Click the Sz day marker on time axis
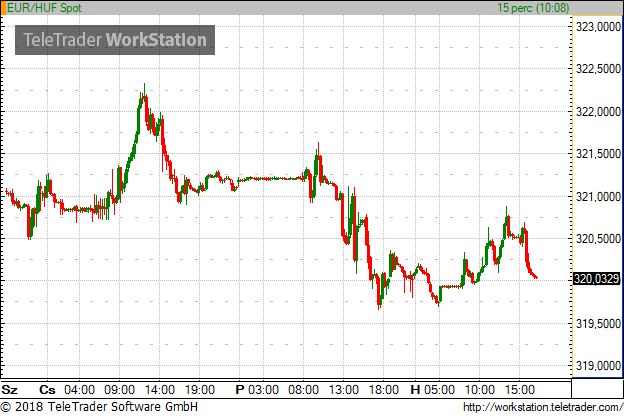The image size is (624, 416). (10, 389)
